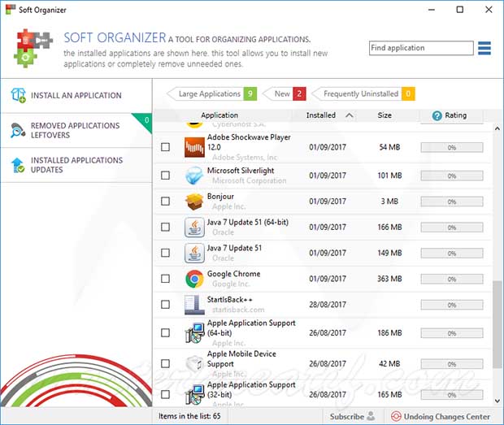Screen dimensions: 504x425
Task: Check Apple Application Support (32-bit) box
Action: click(165, 394)
